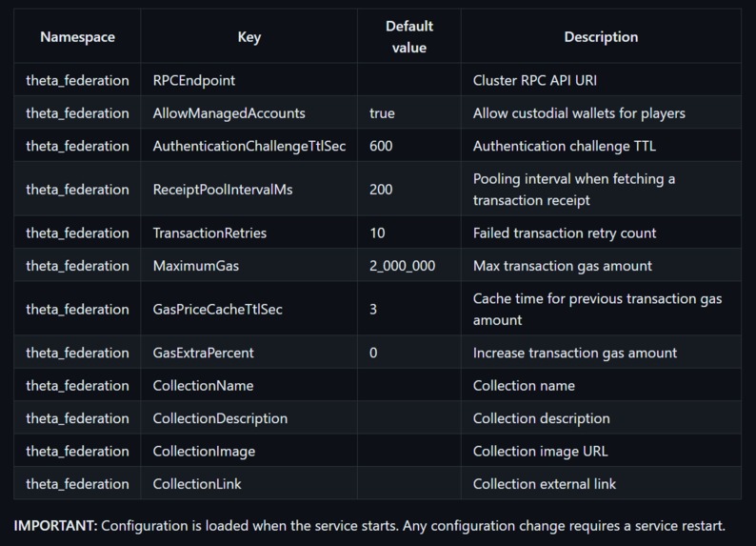Click the default value 2_000_000
Image resolution: width=756 pixels, height=546 pixels.
402,265
